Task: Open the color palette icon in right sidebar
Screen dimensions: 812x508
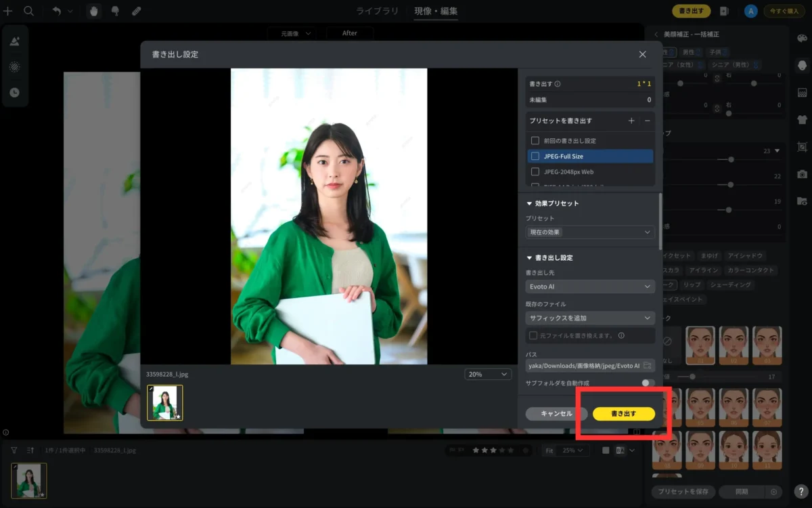Action: [x=803, y=38]
